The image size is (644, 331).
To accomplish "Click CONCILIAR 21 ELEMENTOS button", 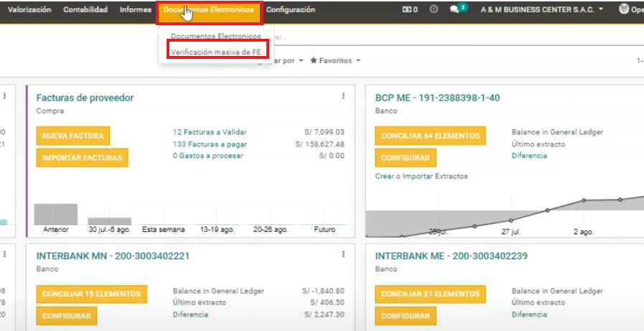I will pyautogui.click(x=430, y=294).
